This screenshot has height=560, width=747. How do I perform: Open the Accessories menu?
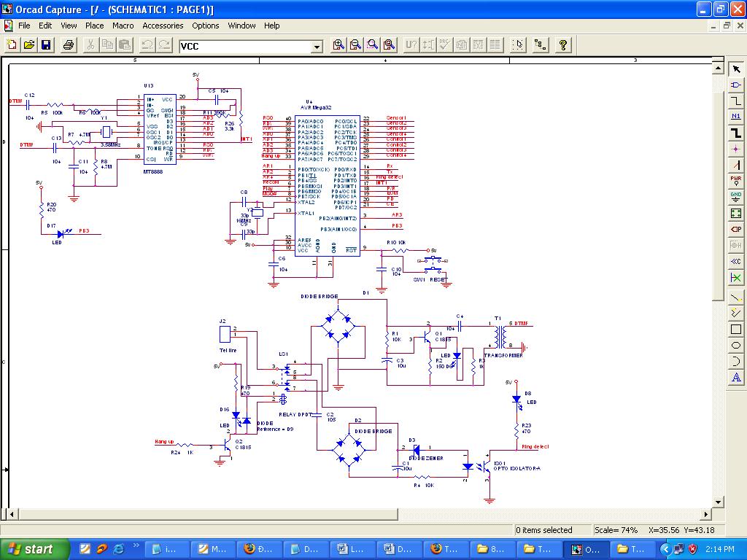tap(163, 26)
